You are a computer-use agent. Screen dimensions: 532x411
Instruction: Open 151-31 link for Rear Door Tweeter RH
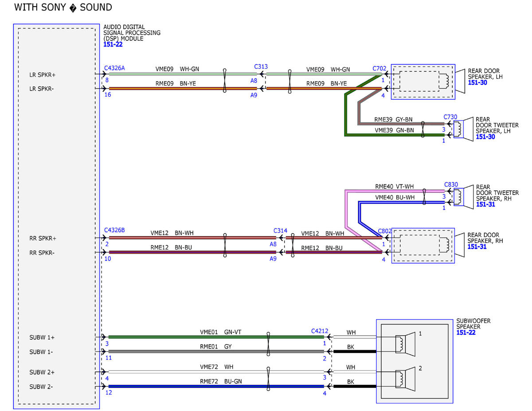(485, 204)
